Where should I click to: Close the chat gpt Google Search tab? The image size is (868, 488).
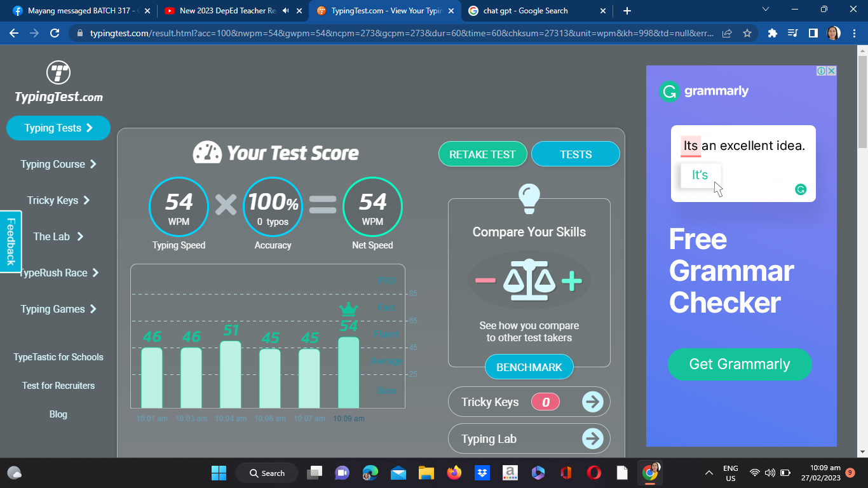pyautogui.click(x=602, y=11)
